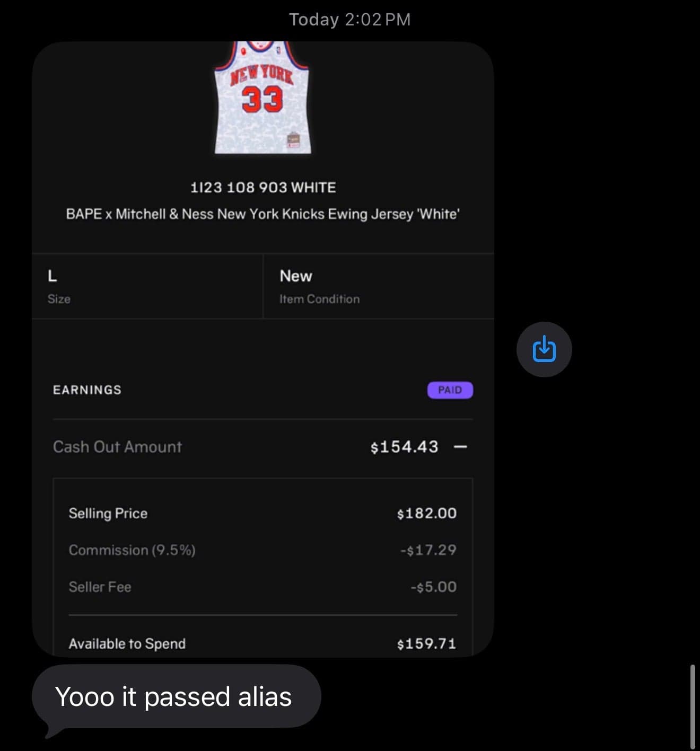Tap the Seller Fee row label
Screen dimensions: 700x751
tap(100, 587)
